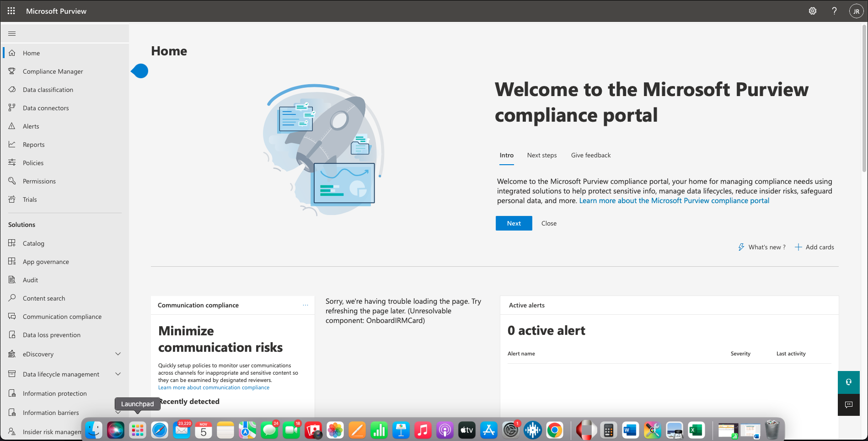Switch to Give feedback tab
This screenshot has width=868, height=441.
[590, 155]
